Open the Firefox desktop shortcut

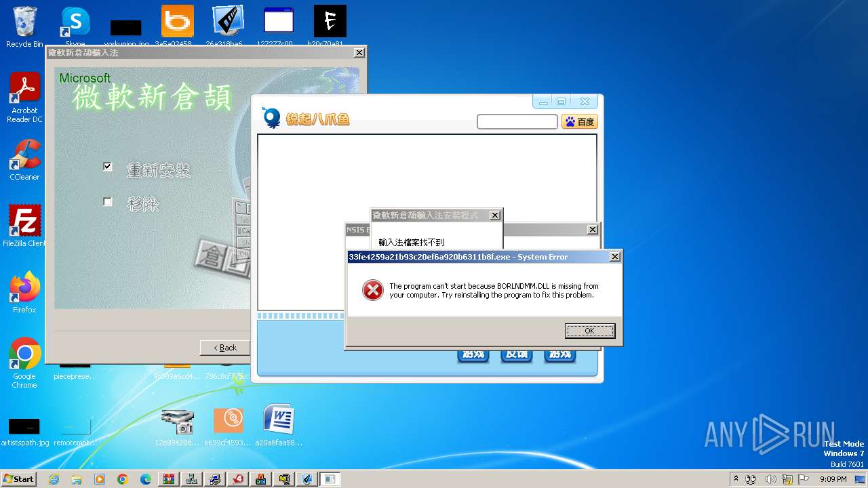pyautogui.click(x=24, y=292)
